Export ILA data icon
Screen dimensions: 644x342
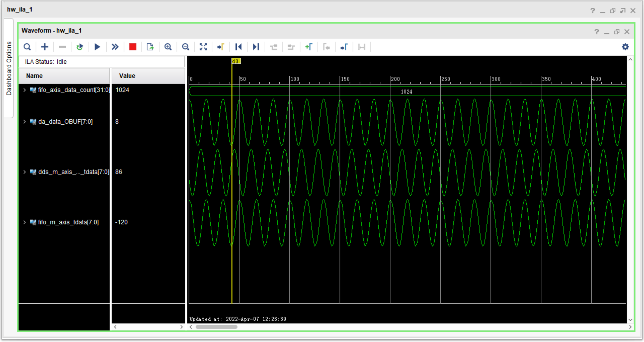150,47
